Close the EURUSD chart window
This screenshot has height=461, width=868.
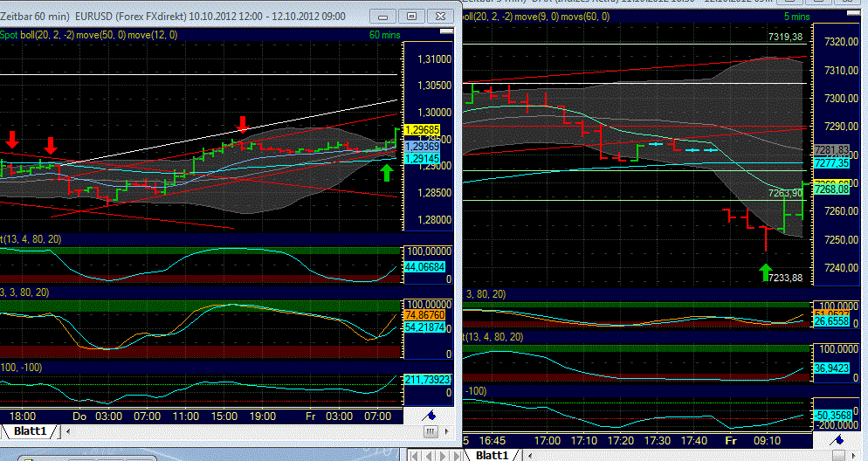[440, 16]
